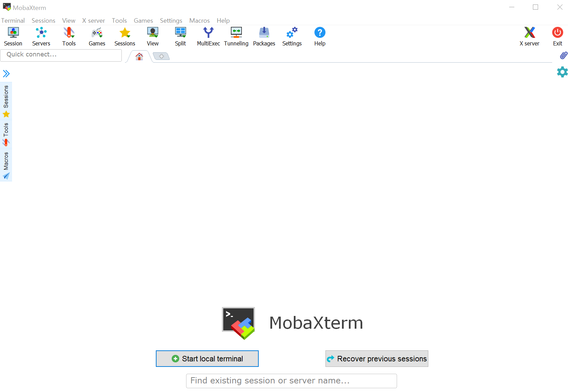568x392 pixels.
Task: Open the Macros sidebar tab
Action: point(6,165)
